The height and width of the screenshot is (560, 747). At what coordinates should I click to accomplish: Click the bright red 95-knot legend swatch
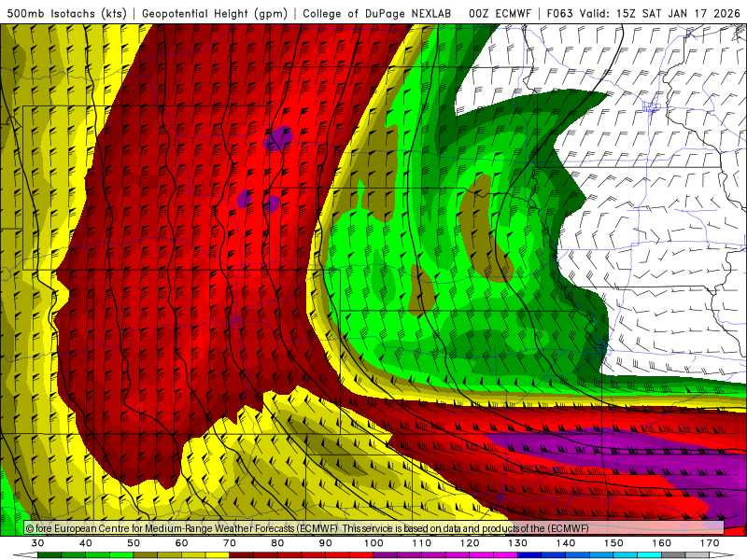(361, 555)
